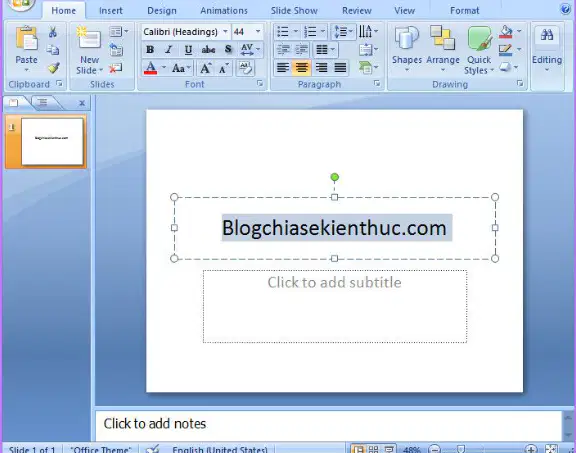Expand the Font Color dropdown arrow
This screenshot has height=453, width=576.
(x=164, y=68)
